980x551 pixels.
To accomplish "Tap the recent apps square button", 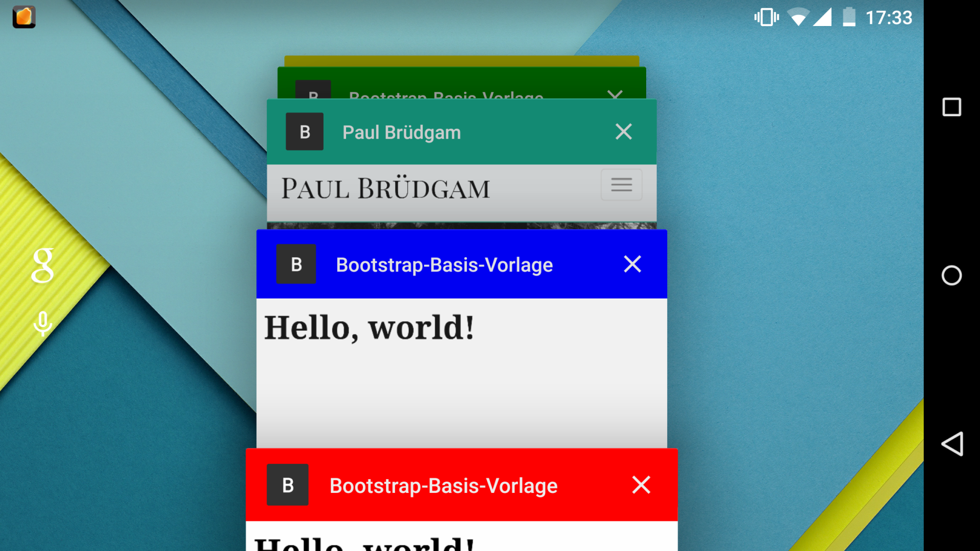I will click(x=951, y=107).
